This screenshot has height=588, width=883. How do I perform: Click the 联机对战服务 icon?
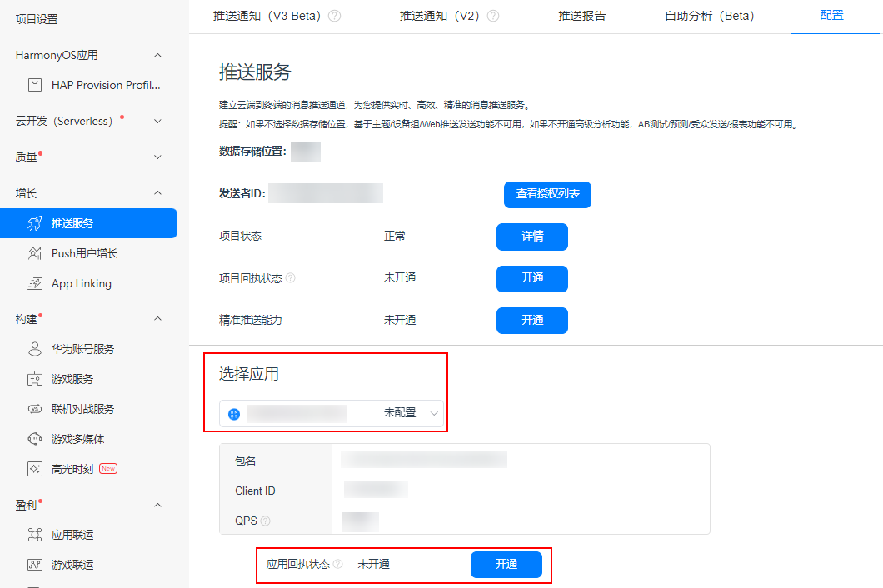pyautogui.click(x=35, y=409)
